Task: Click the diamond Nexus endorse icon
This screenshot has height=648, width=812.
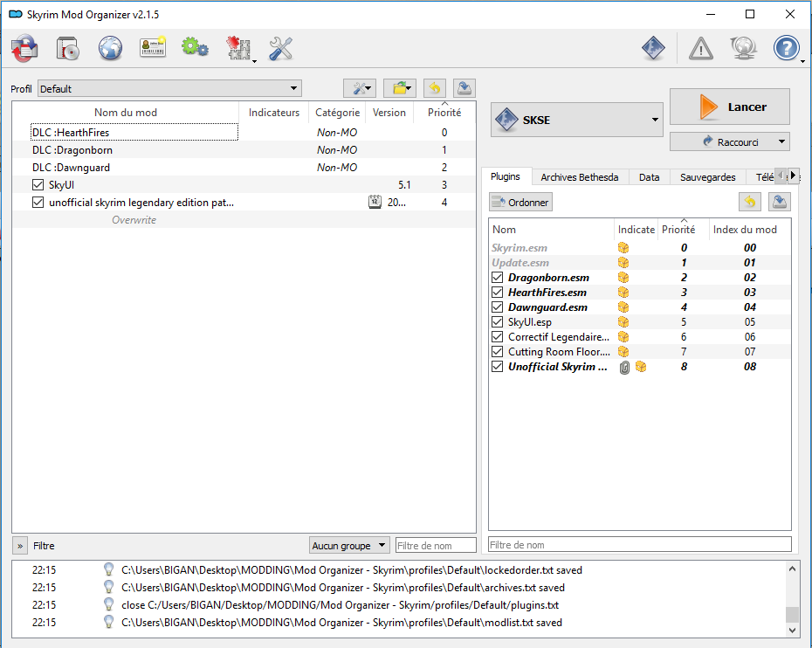Action: (653, 48)
